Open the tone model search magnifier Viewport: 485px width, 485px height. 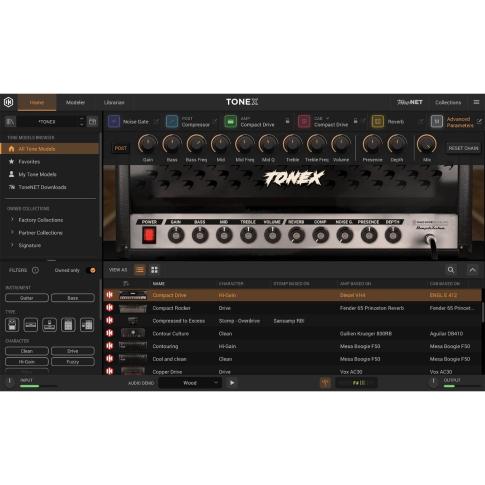tap(451, 270)
